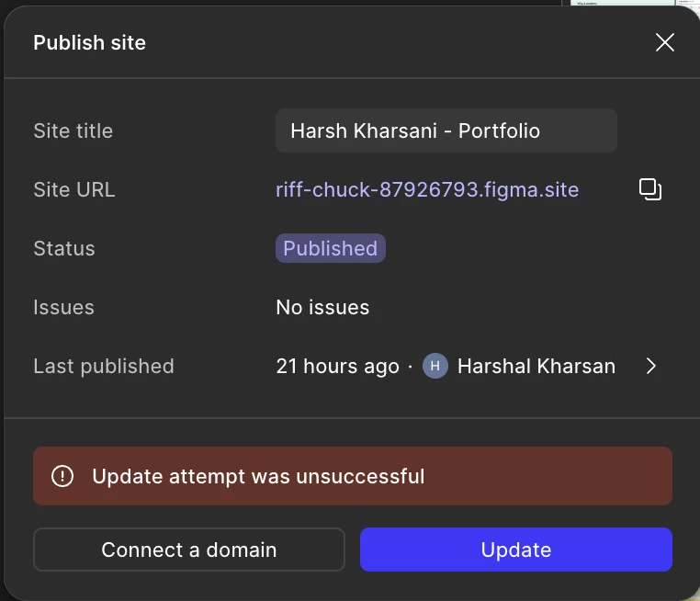This screenshot has height=601, width=700.
Task: Select the No issues text
Action: pyautogui.click(x=322, y=307)
